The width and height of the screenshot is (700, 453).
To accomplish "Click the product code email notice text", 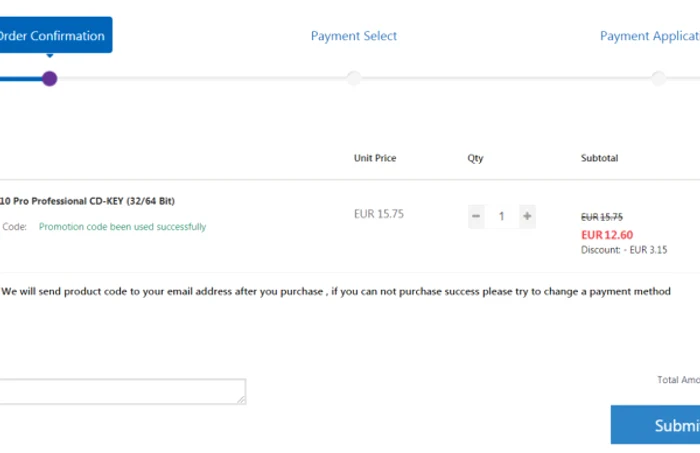I will [336, 291].
